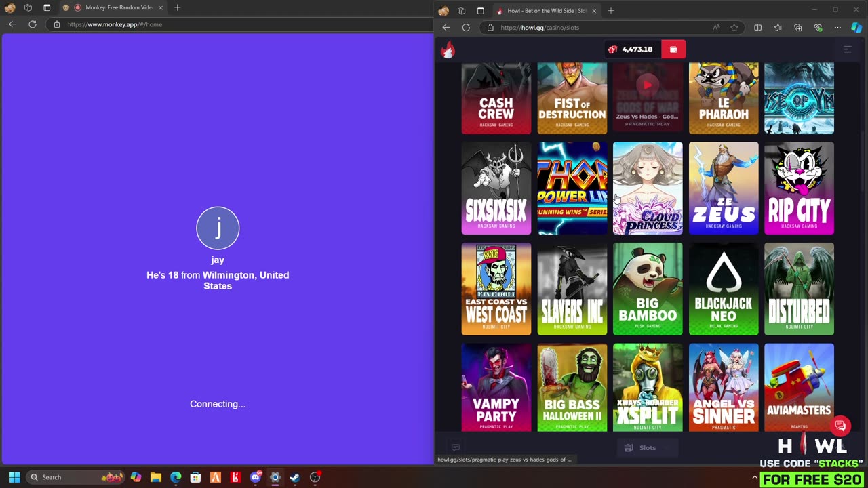
Task: Open the Disturbed slot game
Action: tap(800, 289)
